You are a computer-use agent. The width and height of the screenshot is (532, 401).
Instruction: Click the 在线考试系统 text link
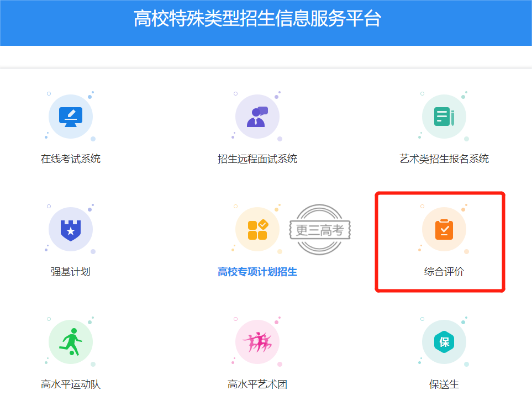[71, 159]
